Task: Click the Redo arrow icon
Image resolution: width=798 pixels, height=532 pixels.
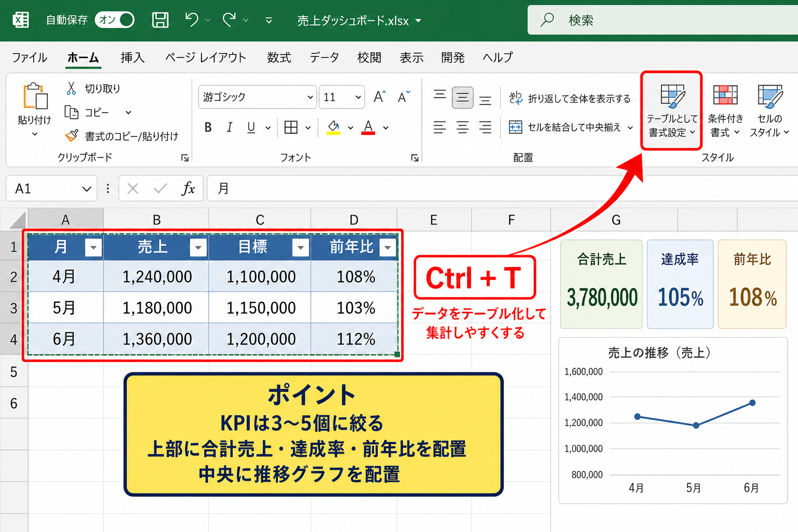Action: [229, 20]
